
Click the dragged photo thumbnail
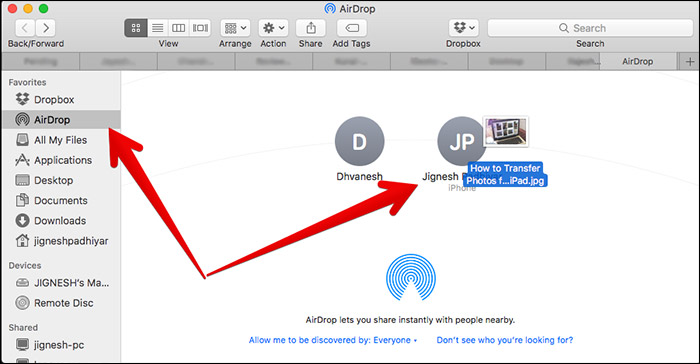coord(506,131)
